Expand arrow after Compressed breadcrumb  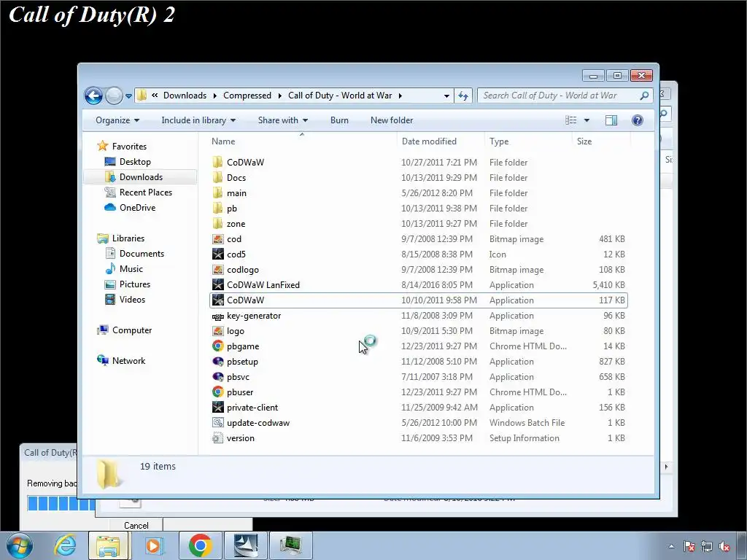click(x=279, y=96)
